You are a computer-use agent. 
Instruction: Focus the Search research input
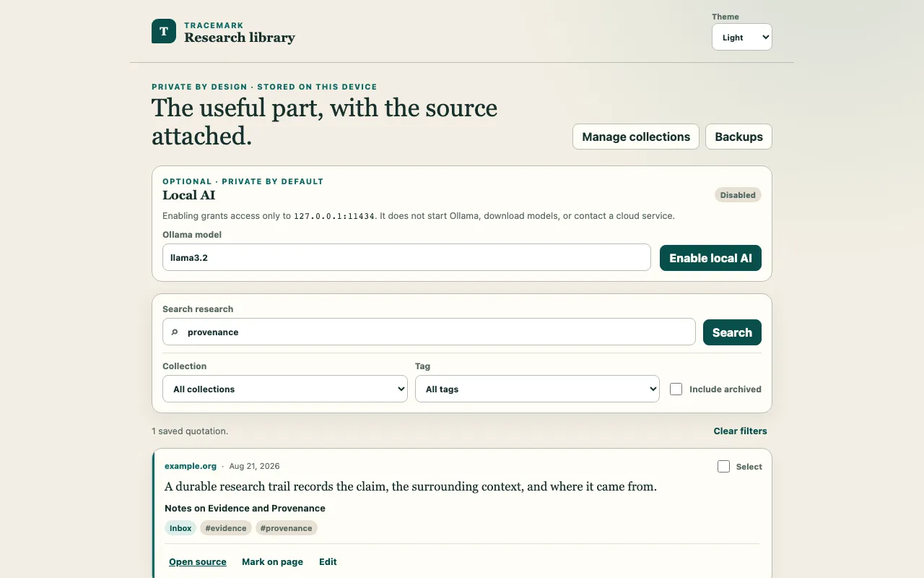[429, 332]
